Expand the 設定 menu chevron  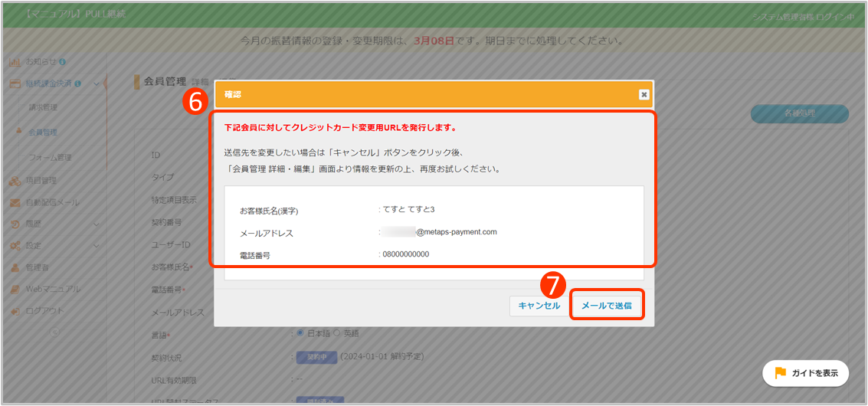point(96,246)
